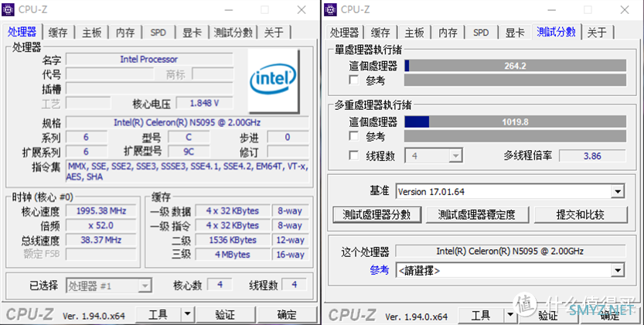Switch to 缓存 tab in right window
Screen dimensions: 644x325
pyautogui.click(x=380, y=32)
